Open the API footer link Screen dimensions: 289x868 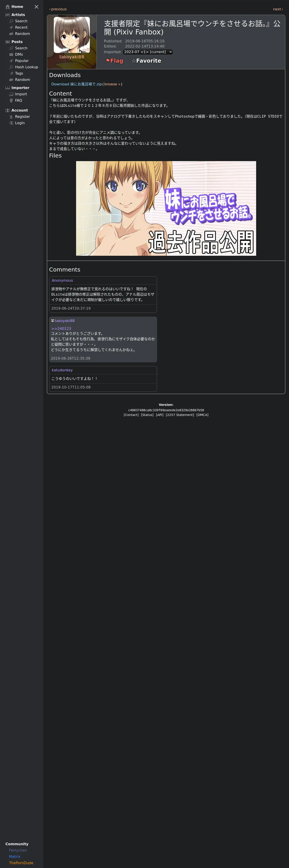coord(160,415)
